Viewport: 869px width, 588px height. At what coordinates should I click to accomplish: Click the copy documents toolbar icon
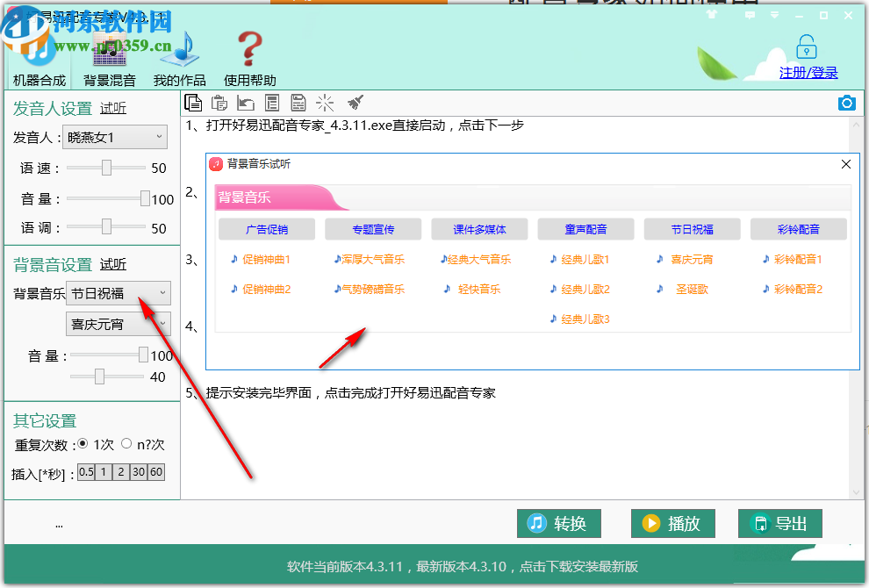[193, 103]
